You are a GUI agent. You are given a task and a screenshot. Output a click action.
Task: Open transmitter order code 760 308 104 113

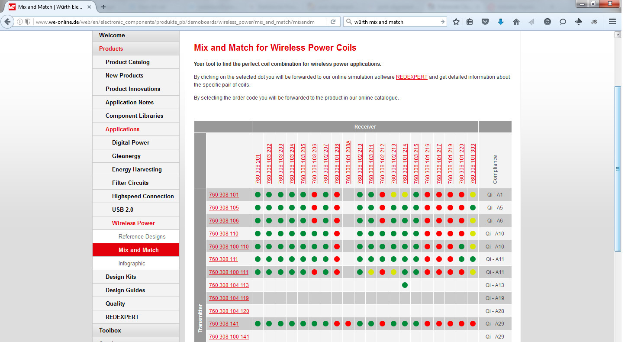(229, 285)
